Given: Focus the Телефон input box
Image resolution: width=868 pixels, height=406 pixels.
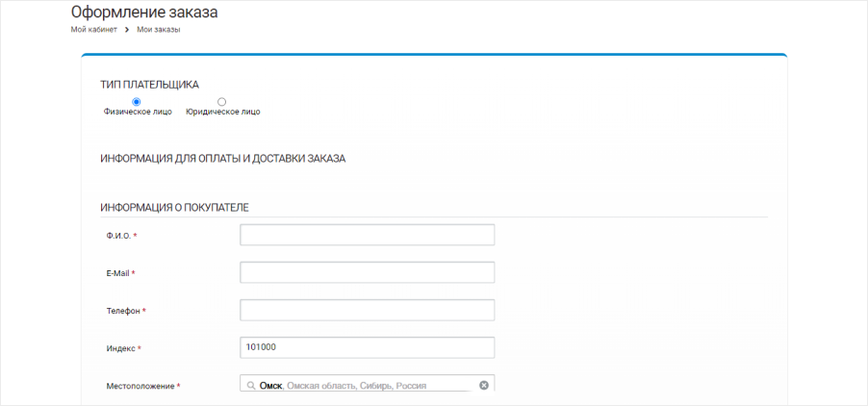Looking at the screenshot, I should (367, 311).
